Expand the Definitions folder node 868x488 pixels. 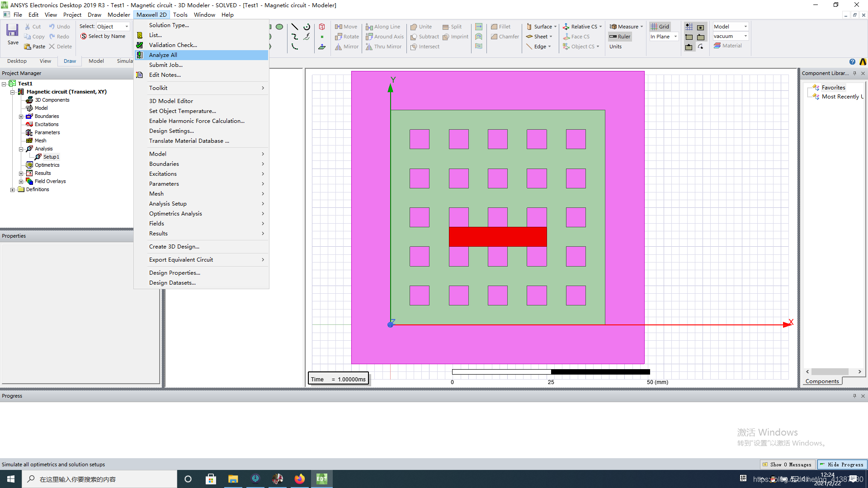pyautogui.click(x=13, y=189)
